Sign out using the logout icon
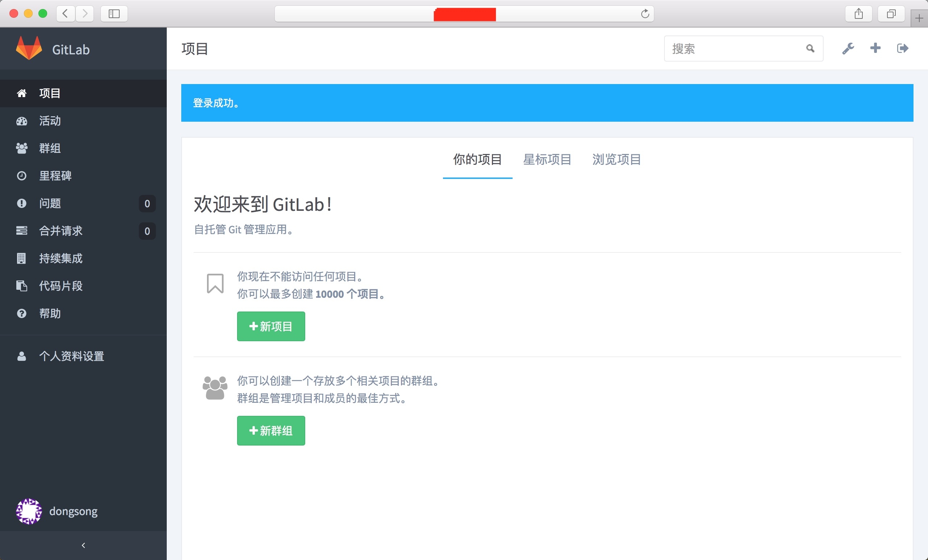 click(902, 48)
